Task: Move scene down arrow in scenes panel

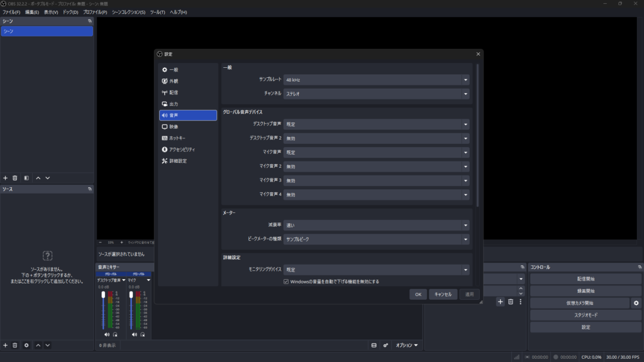Action: [48, 178]
